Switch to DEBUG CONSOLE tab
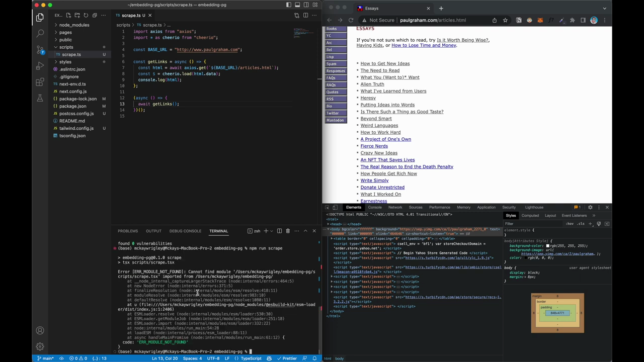 (185, 231)
